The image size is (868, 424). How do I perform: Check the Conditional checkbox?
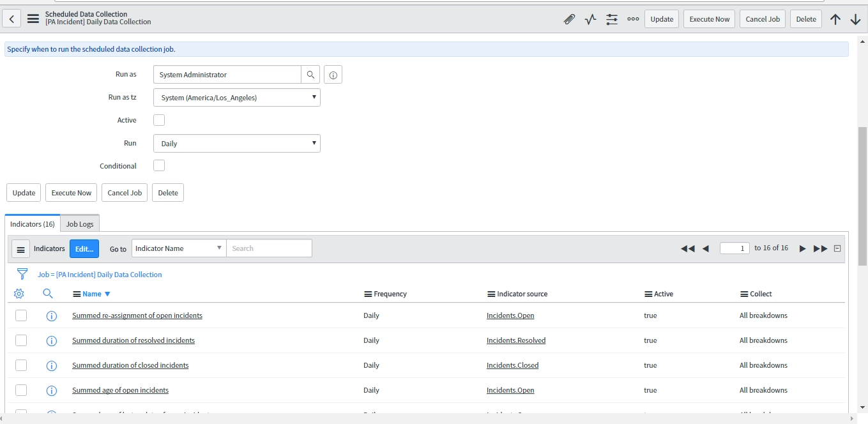coord(158,165)
